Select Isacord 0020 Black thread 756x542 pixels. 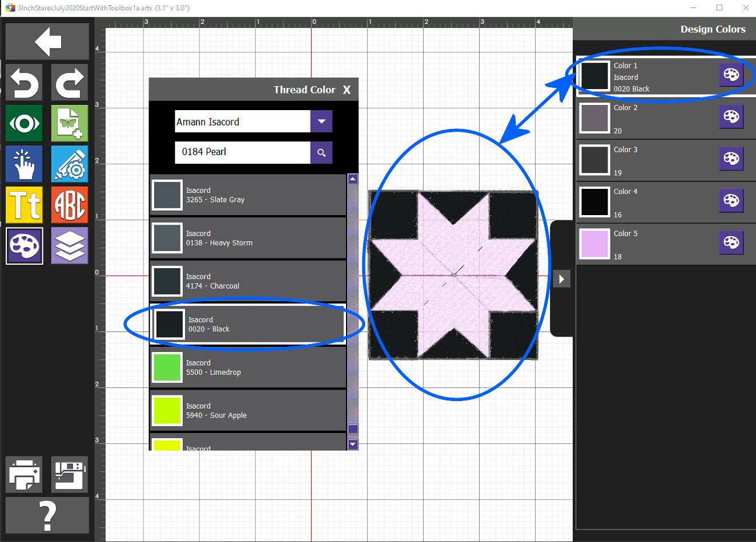pyautogui.click(x=248, y=325)
